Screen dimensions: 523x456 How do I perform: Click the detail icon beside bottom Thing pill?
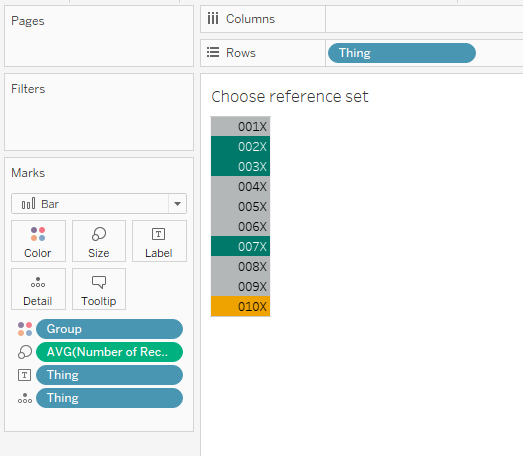(x=25, y=398)
